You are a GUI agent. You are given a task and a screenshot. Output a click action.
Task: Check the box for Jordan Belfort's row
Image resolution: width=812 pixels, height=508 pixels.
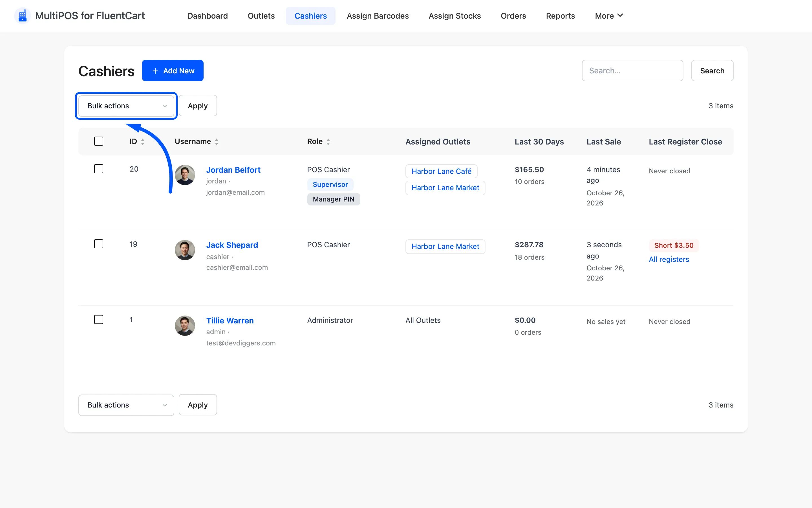99,169
